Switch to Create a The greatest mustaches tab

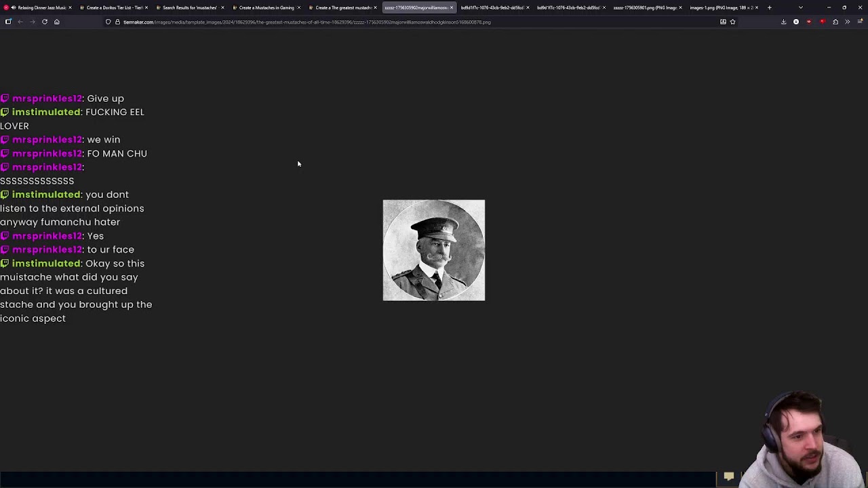343,7
